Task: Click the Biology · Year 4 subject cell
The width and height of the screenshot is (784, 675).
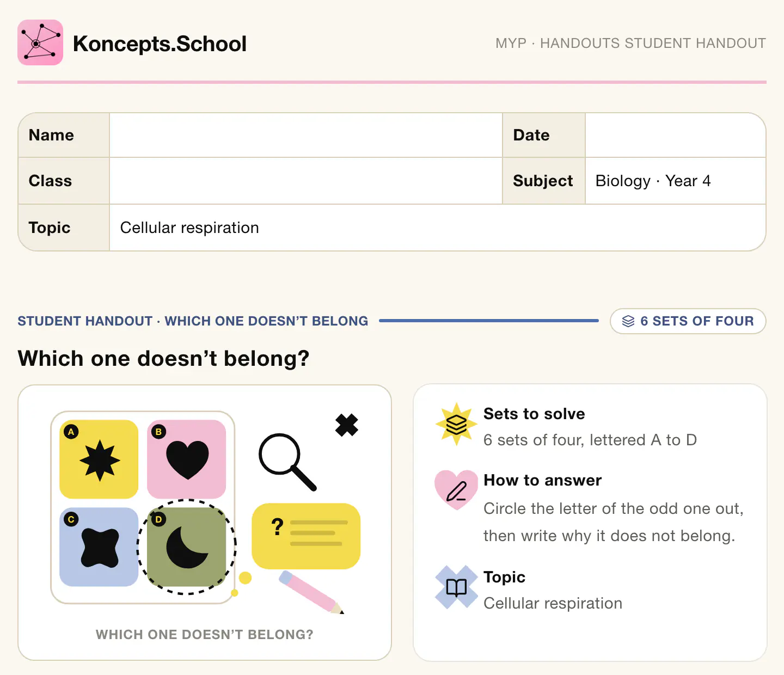Action: click(675, 181)
